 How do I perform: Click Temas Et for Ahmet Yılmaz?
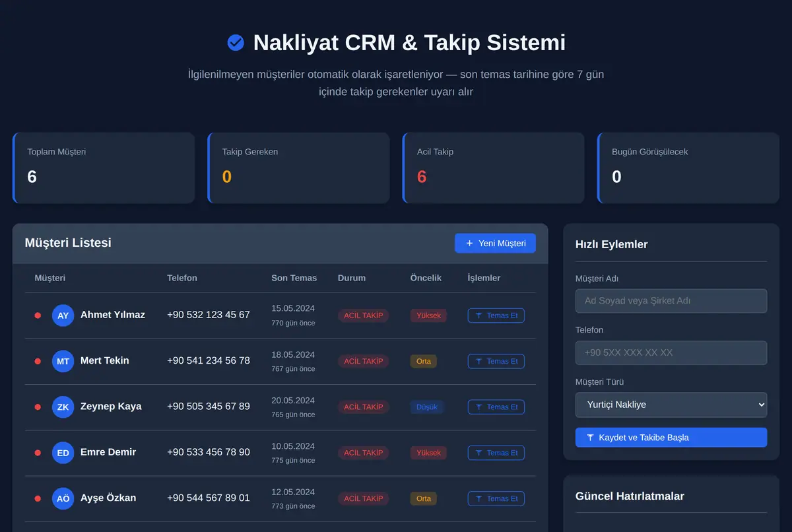[x=496, y=316]
